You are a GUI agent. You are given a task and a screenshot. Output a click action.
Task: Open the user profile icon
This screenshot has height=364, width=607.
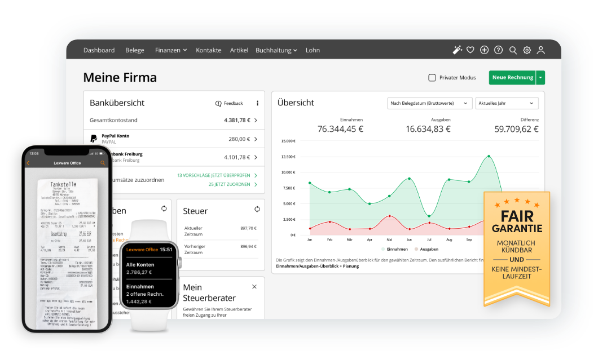540,50
